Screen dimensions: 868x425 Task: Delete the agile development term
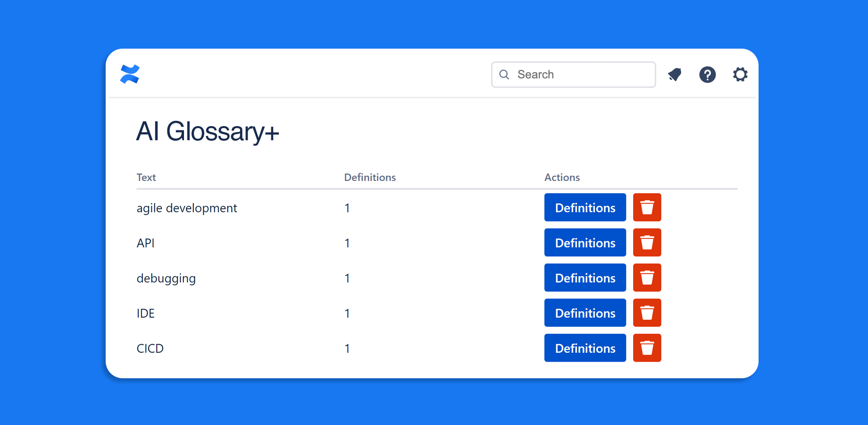click(647, 207)
